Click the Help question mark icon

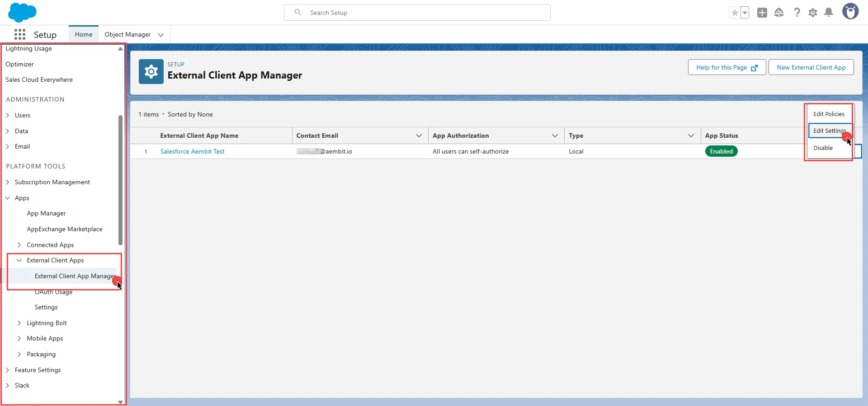(797, 13)
